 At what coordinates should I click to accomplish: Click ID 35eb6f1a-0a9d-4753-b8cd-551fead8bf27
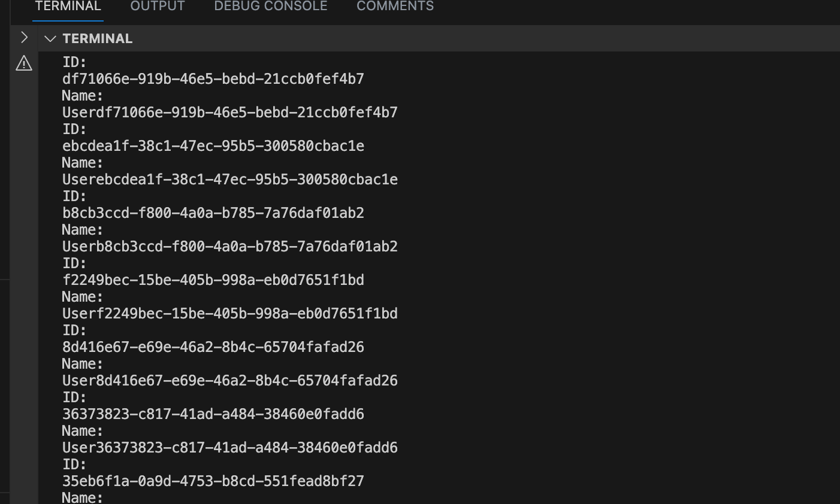click(213, 481)
